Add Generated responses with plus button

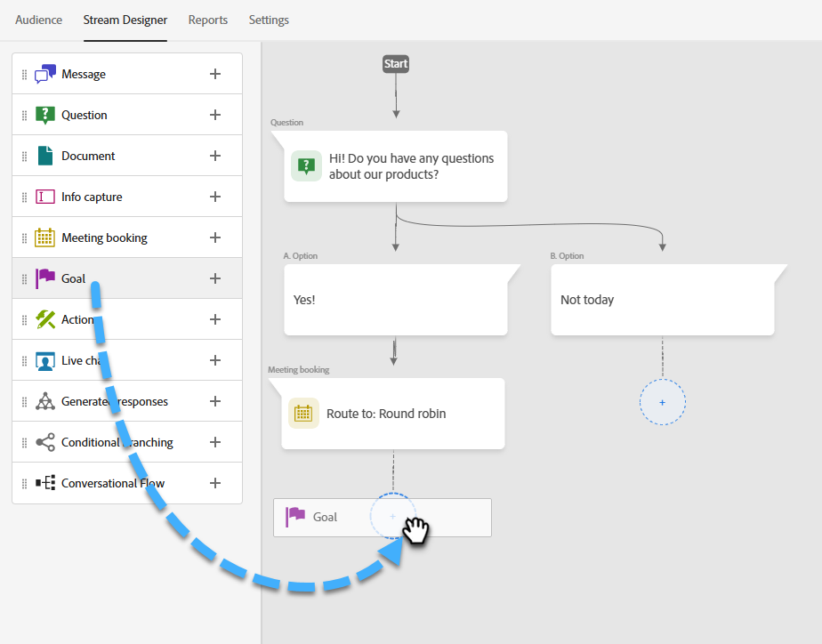coord(214,401)
